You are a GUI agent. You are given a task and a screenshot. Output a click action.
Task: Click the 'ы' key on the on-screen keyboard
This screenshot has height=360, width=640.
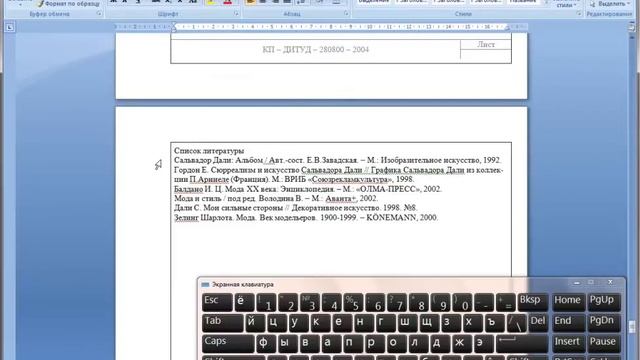pyautogui.click(x=288, y=343)
